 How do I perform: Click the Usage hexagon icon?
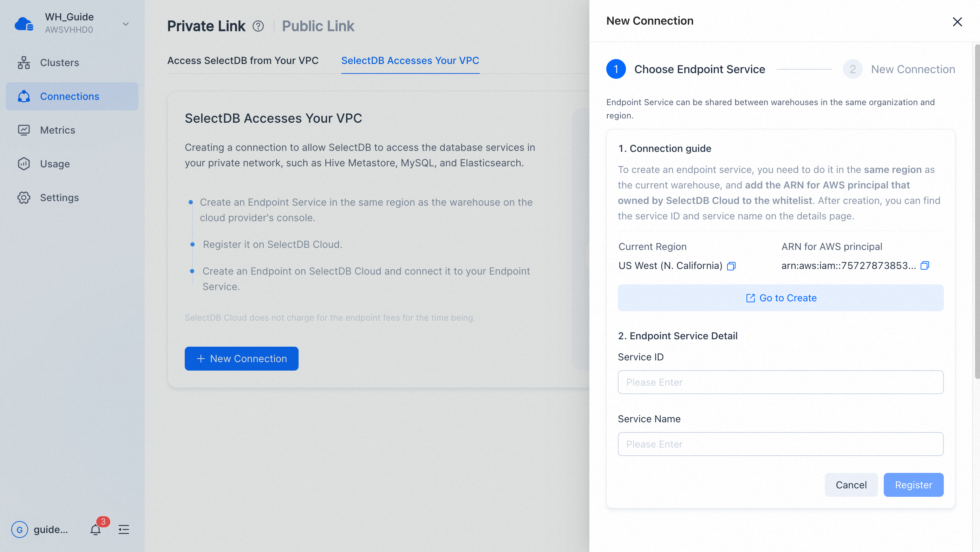(24, 164)
